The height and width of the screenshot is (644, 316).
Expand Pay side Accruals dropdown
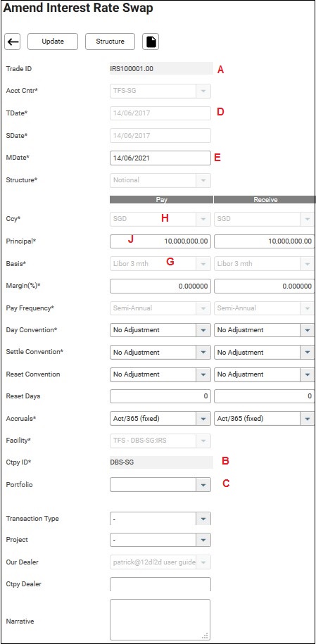[x=203, y=419]
